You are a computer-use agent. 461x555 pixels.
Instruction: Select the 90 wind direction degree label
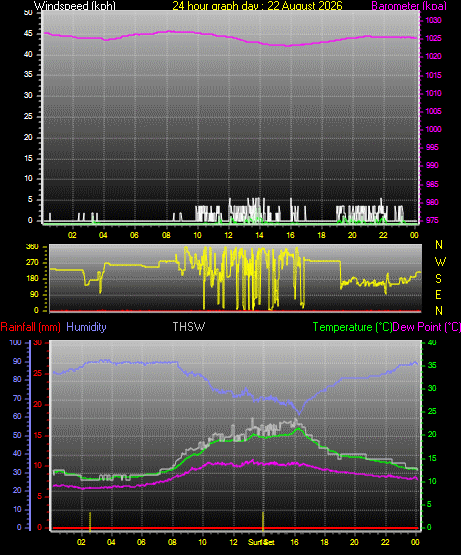[x=34, y=294]
